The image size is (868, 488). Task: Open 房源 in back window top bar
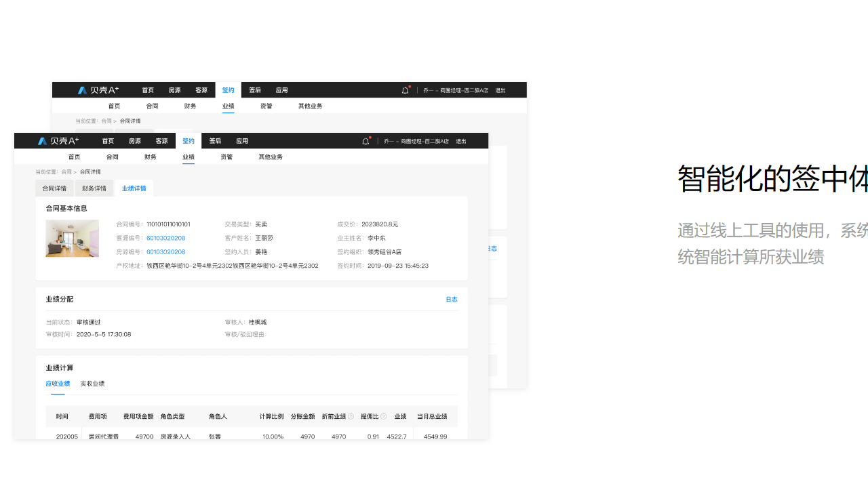click(x=174, y=90)
